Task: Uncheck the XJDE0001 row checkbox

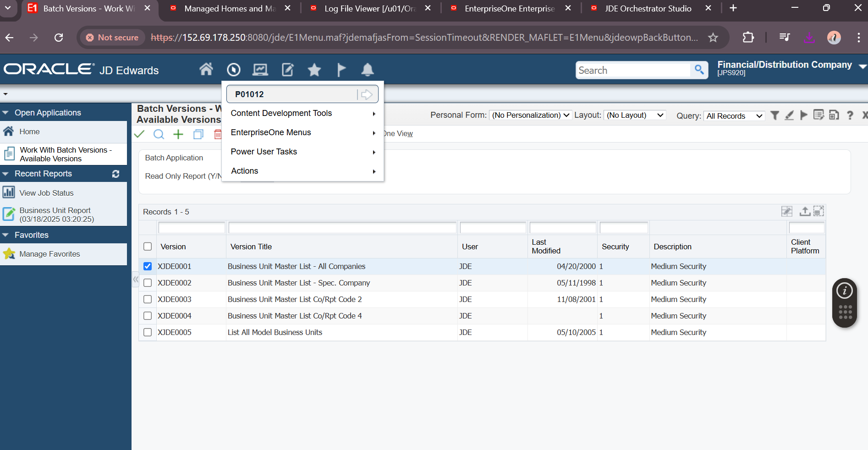Action: click(x=147, y=266)
